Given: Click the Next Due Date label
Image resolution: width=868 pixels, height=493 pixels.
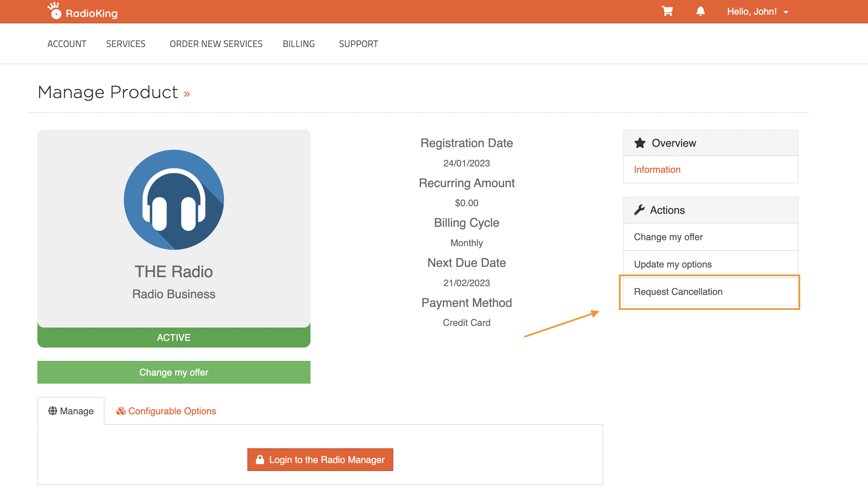Looking at the screenshot, I should (466, 263).
